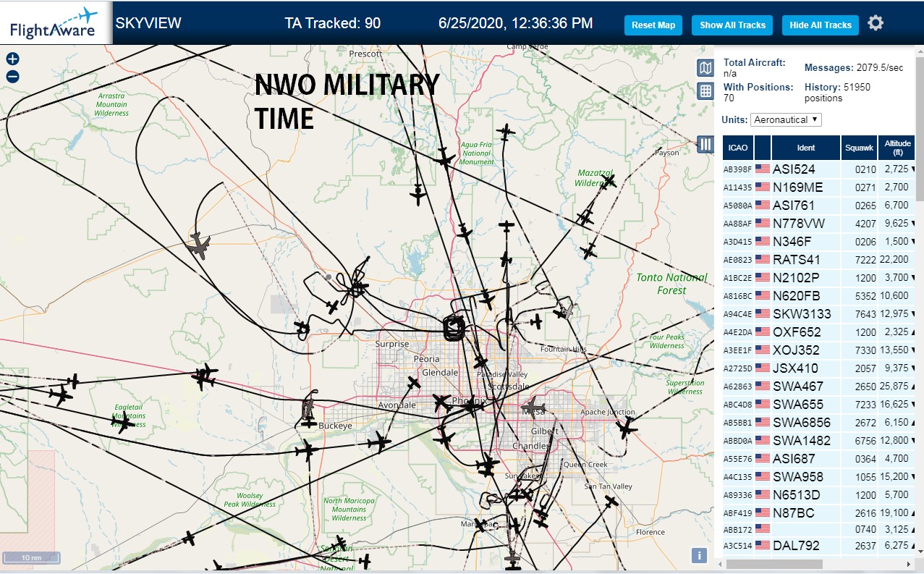Select SWA958 aircraft row
This screenshot has height=574, width=924.
[819, 476]
